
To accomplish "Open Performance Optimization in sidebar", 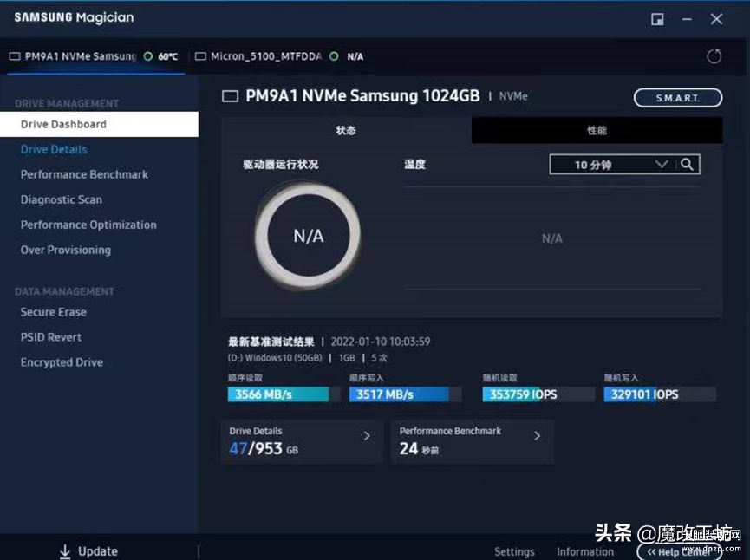I will point(88,225).
